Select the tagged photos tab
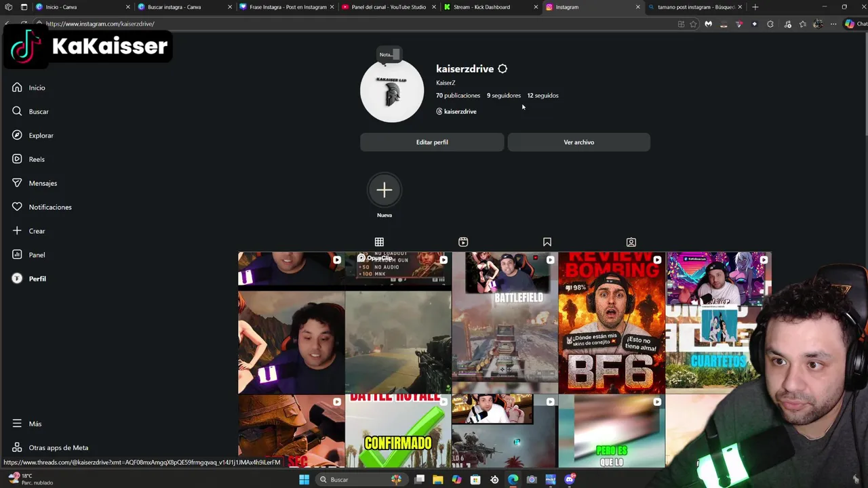The image size is (868, 488). click(631, 242)
